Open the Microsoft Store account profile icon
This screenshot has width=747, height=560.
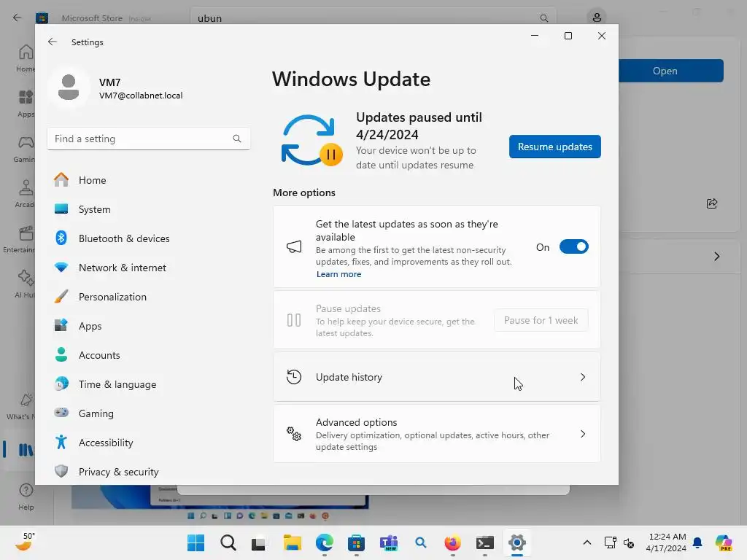click(597, 17)
